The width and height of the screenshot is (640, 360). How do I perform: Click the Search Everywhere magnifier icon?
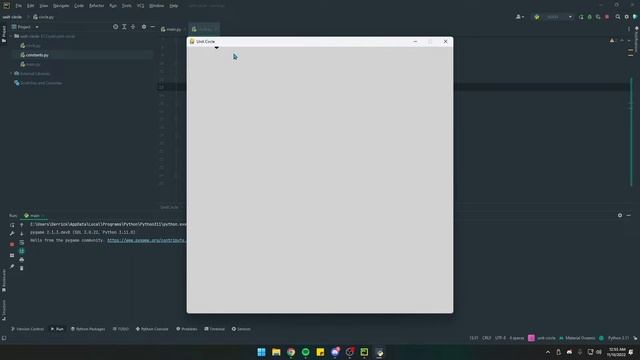click(x=618, y=17)
